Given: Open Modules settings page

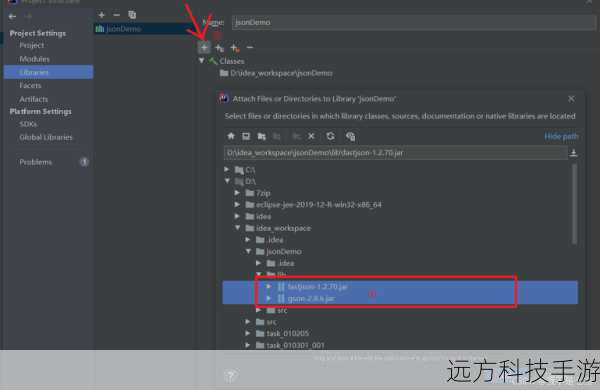Looking at the screenshot, I should point(34,59).
